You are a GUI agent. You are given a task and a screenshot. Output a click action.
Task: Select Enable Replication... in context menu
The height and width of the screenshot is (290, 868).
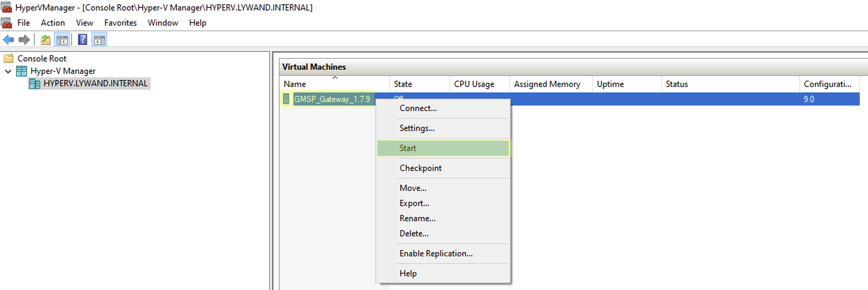tap(443, 253)
